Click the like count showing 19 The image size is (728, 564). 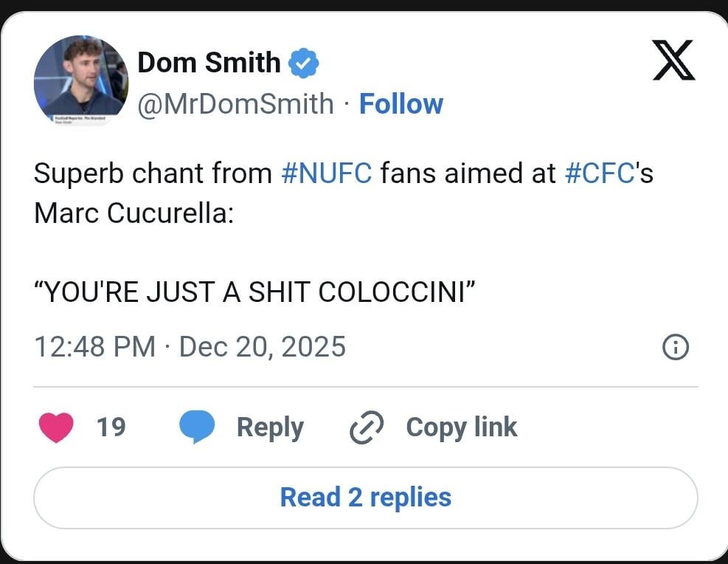coord(111,427)
